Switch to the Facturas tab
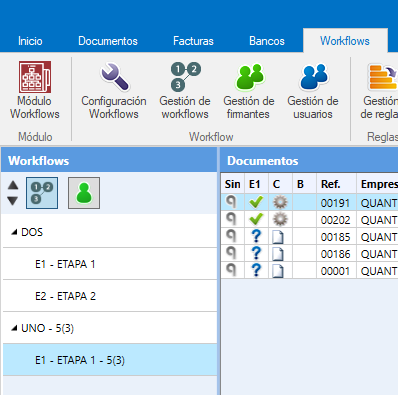Image resolution: width=398 pixels, height=395 pixels. click(193, 41)
